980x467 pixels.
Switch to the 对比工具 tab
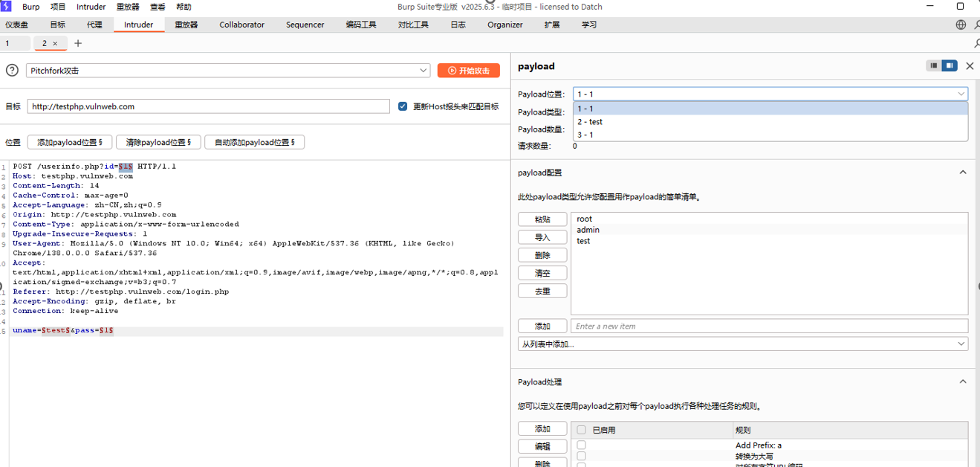point(413,25)
